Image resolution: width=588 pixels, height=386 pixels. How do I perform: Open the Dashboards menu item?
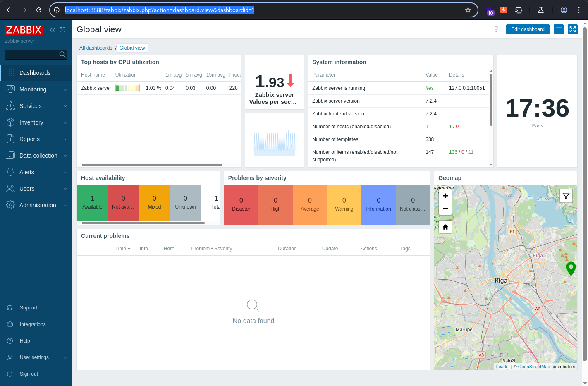point(36,73)
